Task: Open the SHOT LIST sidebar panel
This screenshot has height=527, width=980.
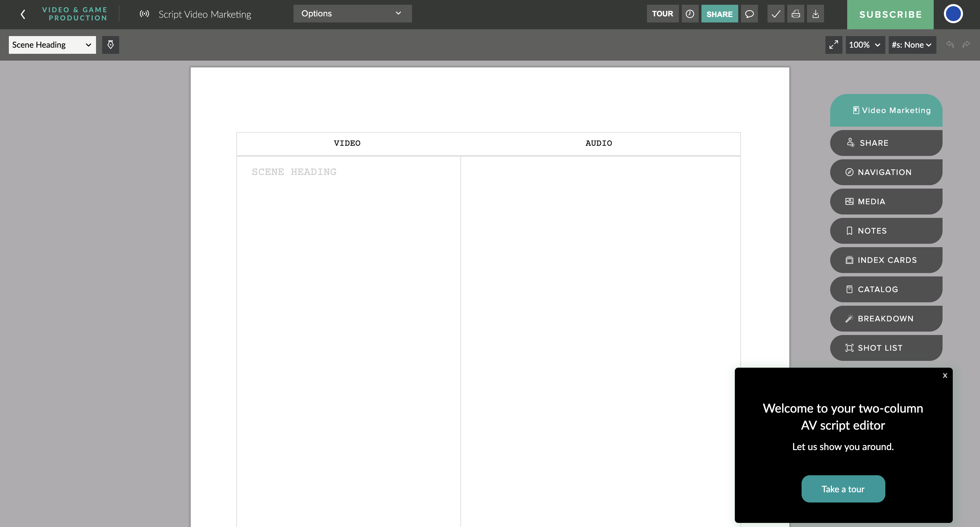Action: 886,348
